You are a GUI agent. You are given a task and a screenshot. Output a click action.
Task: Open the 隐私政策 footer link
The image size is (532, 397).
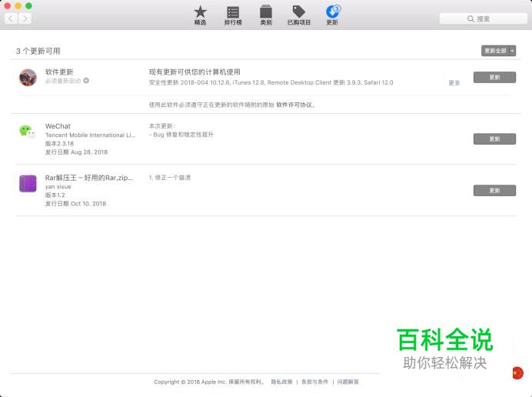coord(281,382)
